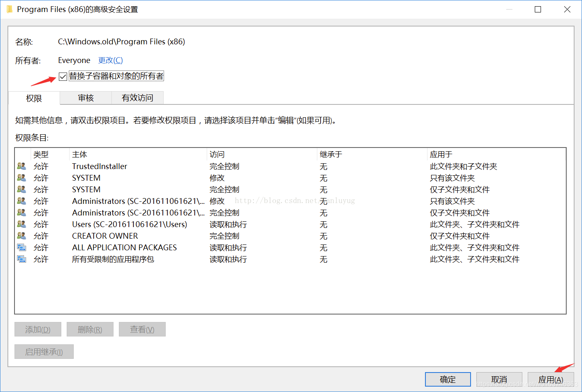
Task: Select the TrustedInstaller permission entry name
Action: tap(99, 166)
